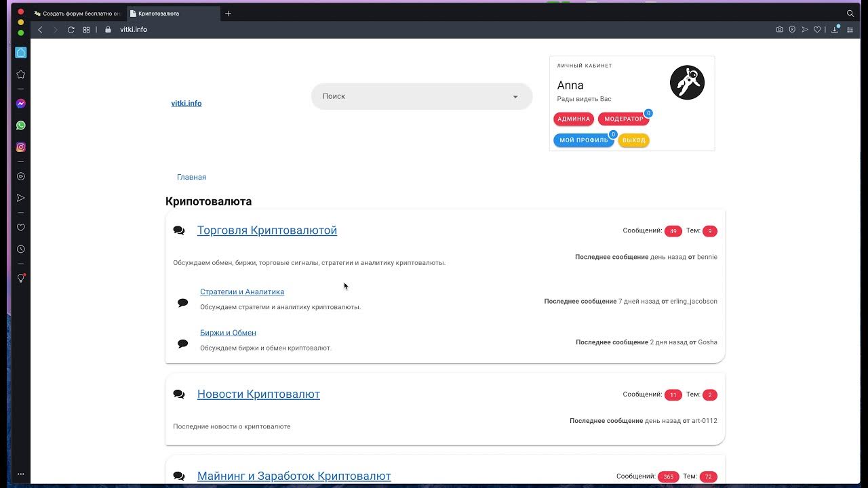Click the send arrow icon in the address bar
This screenshot has height=488, width=868.
tap(805, 30)
